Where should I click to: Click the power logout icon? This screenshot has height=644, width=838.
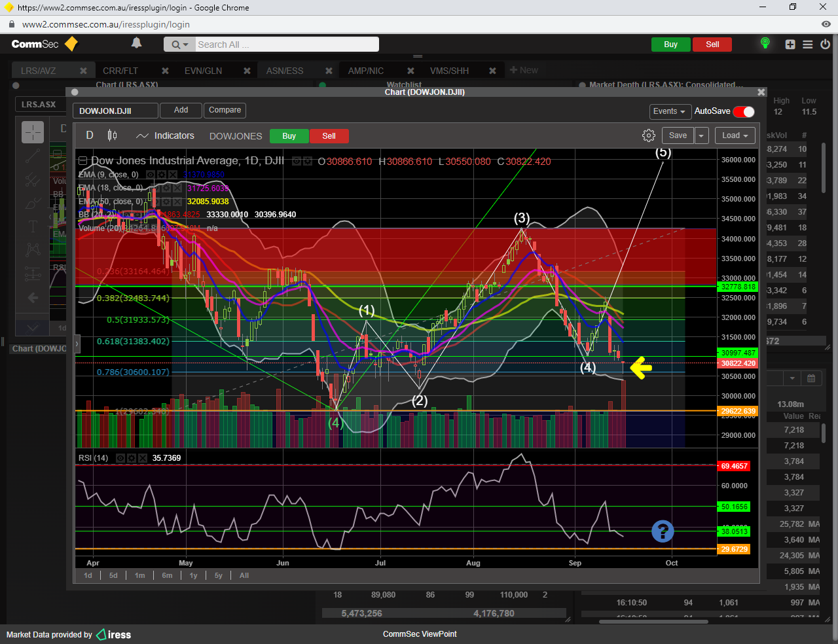point(825,45)
